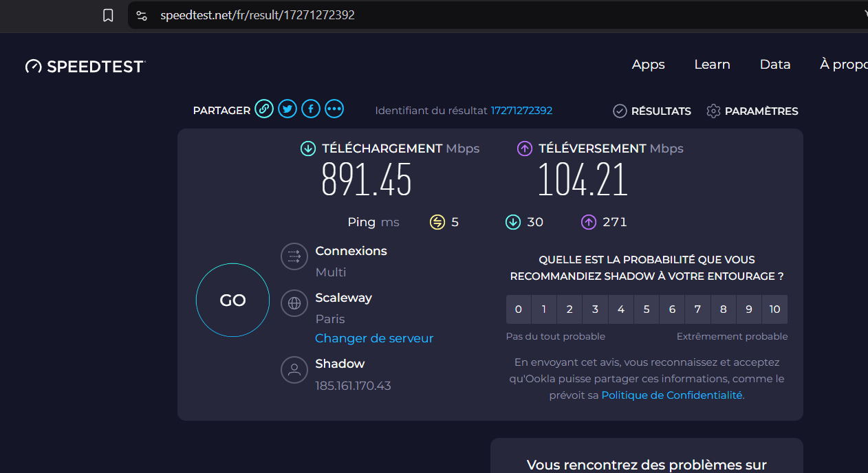Click the download speed value 891.45

[x=367, y=180]
